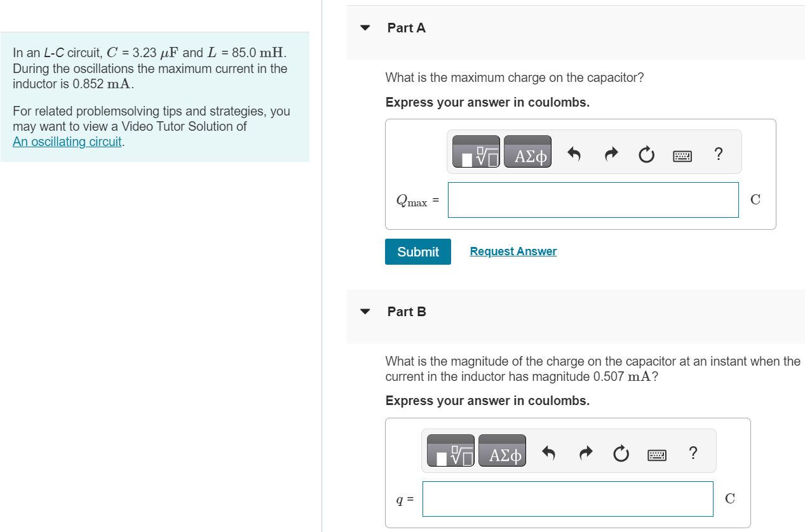Collapse the Part B section
This screenshot has height=532, width=805.
click(x=365, y=312)
